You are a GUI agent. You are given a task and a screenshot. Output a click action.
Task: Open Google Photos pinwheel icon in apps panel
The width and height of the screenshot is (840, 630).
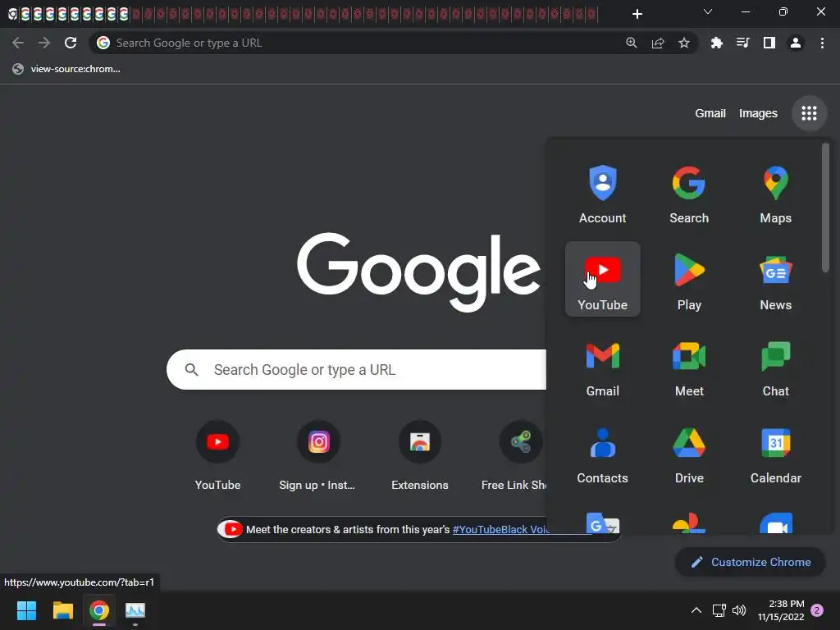pyautogui.click(x=689, y=523)
